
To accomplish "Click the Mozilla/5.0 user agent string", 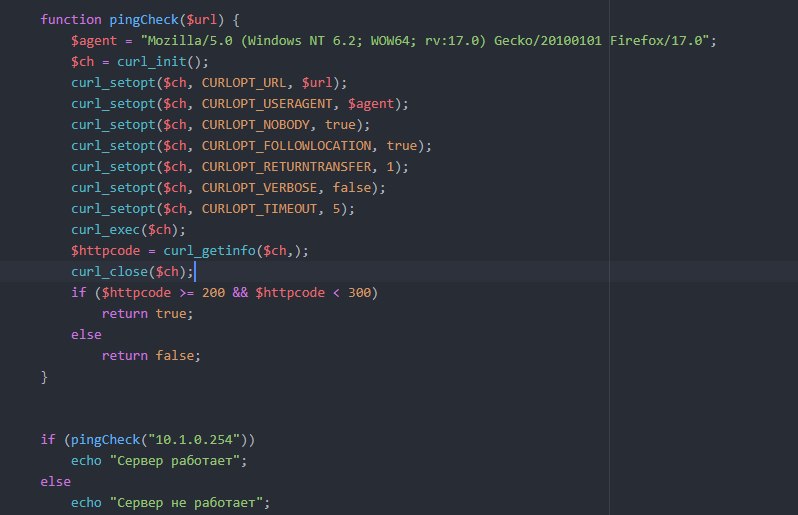I will (425, 41).
